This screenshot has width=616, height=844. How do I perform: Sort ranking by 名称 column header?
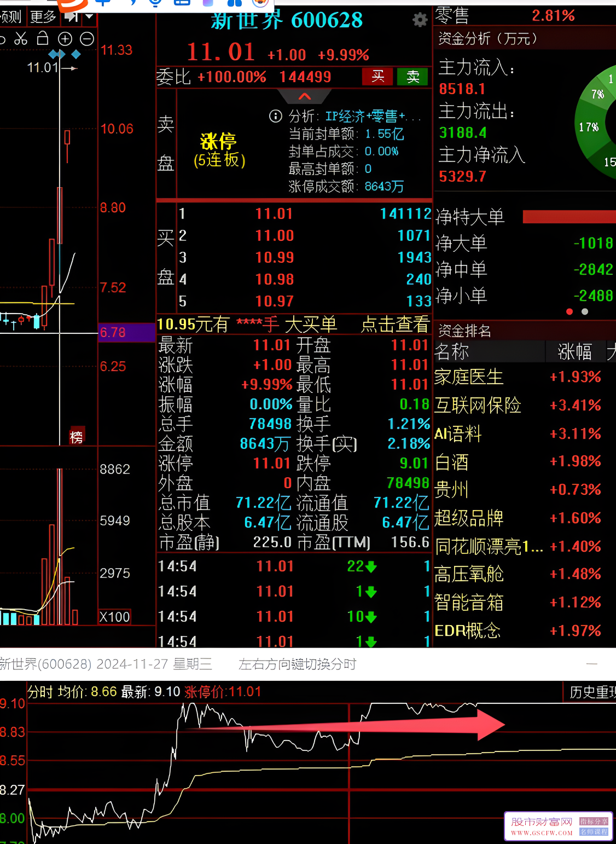pyautogui.click(x=451, y=352)
